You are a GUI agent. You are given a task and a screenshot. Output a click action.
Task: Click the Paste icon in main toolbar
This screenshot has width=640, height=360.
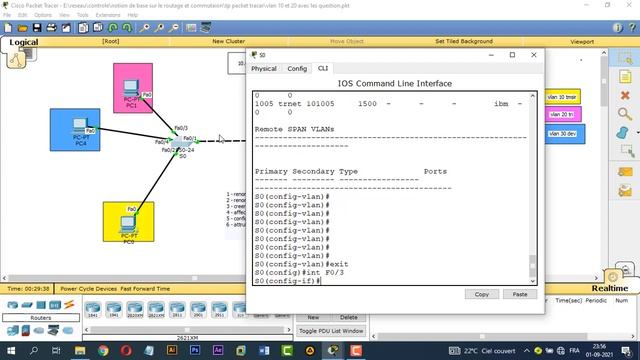(98, 28)
